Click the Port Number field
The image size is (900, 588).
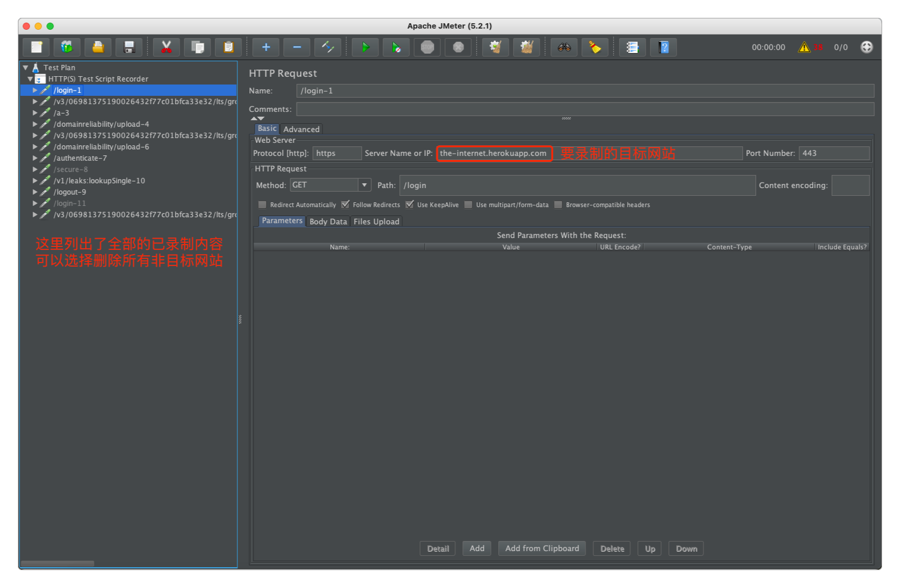[834, 154]
